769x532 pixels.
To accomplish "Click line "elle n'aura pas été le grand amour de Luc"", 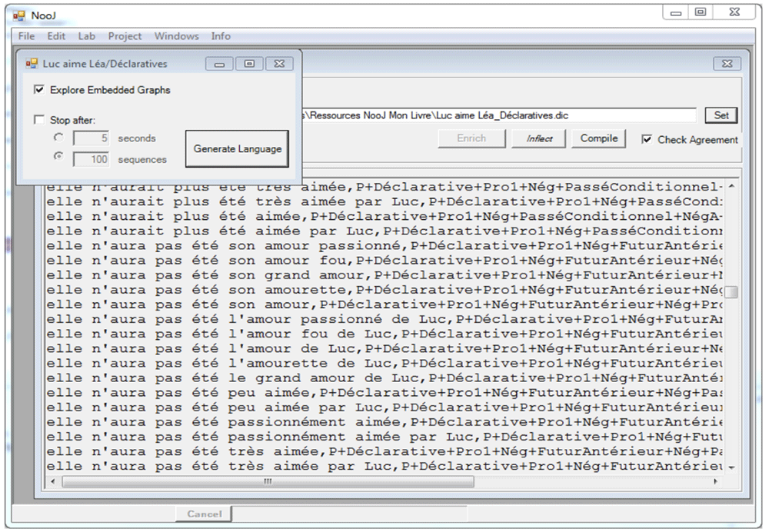I will point(384,378).
